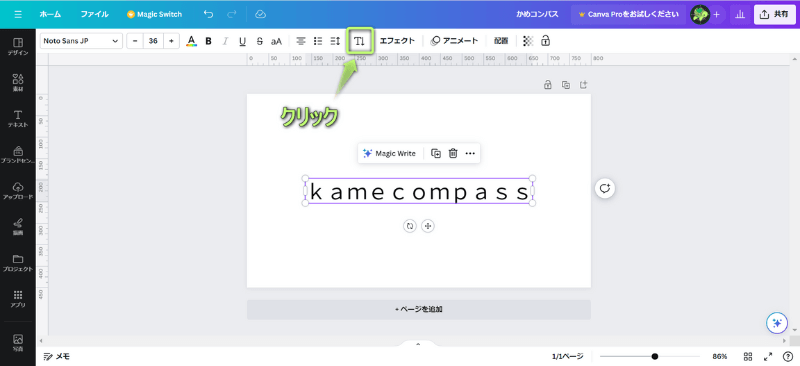Open アニメート animation panel

(454, 41)
